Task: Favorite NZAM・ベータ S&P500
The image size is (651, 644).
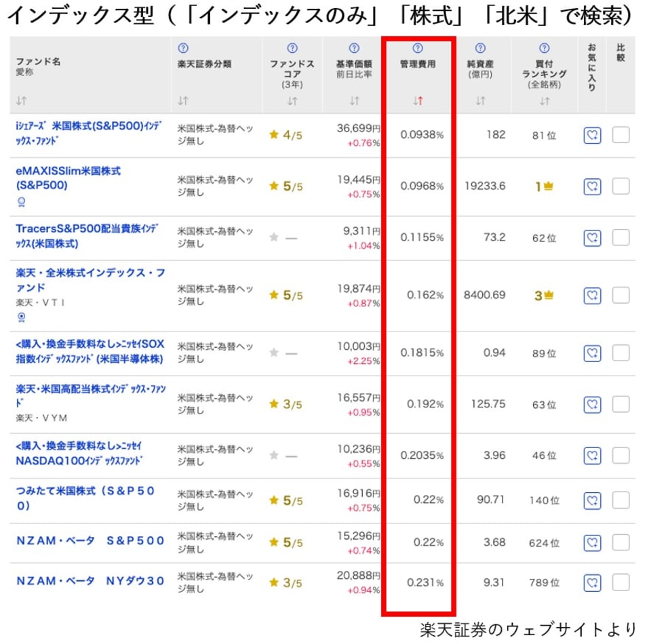Action: tap(592, 543)
